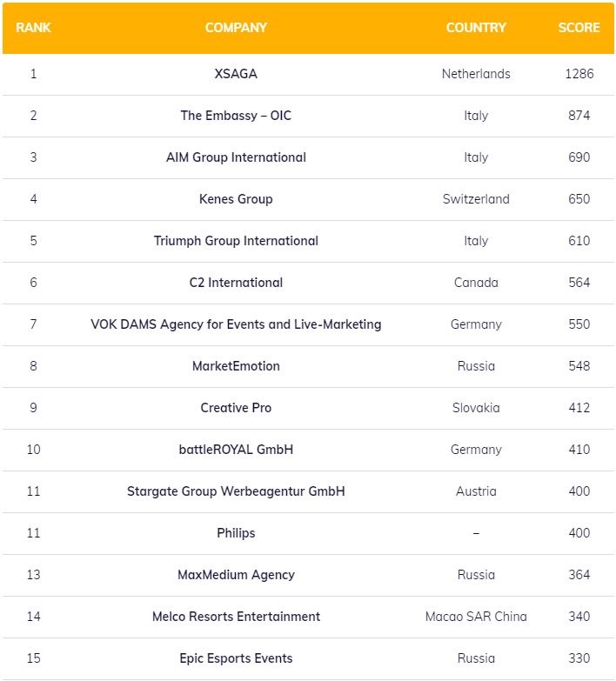Image resolution: width=616 pixels, height=681 pixels.
Task: Click the C2 International company name
Action: click(x=236, y=283)
